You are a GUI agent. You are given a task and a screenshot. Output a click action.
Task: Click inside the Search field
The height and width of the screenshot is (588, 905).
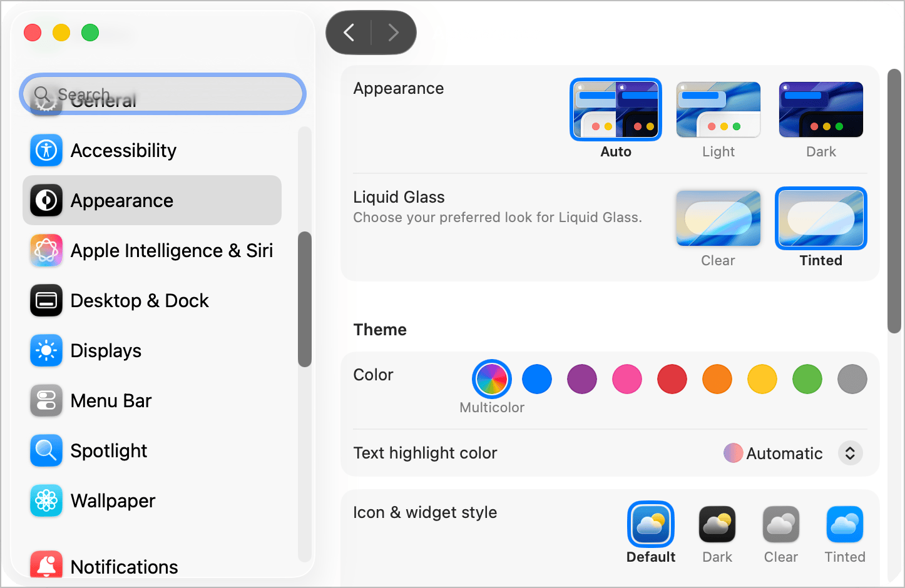tap(161, 94)
